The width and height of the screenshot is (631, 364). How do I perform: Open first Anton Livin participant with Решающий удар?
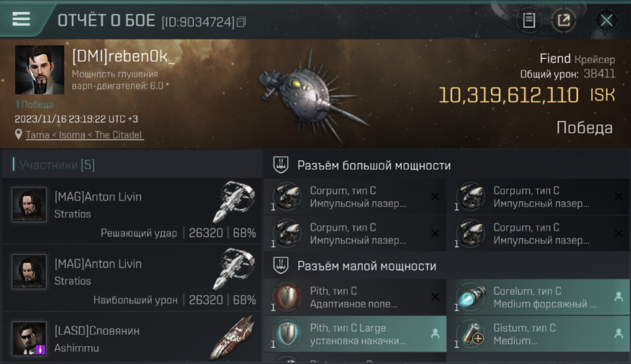132,211
